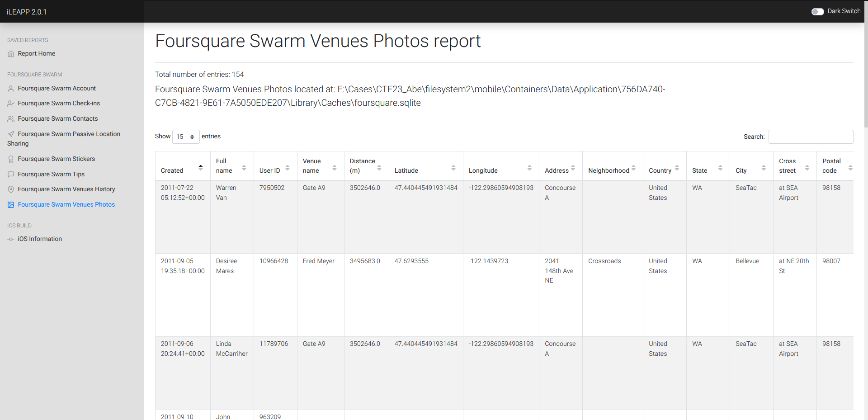868x420 pixels.
Task: Click the Contacts people icon in sidebar
Action: point(11,119)
